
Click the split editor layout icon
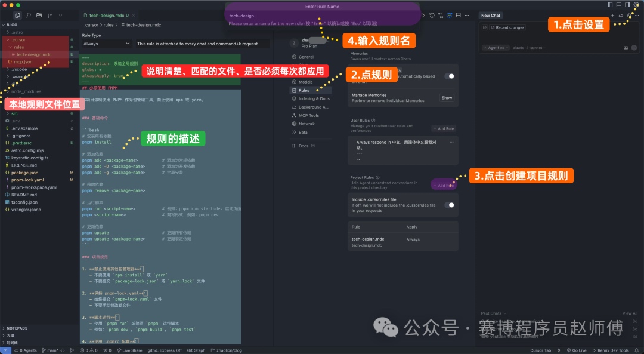(x=459, y=15)
